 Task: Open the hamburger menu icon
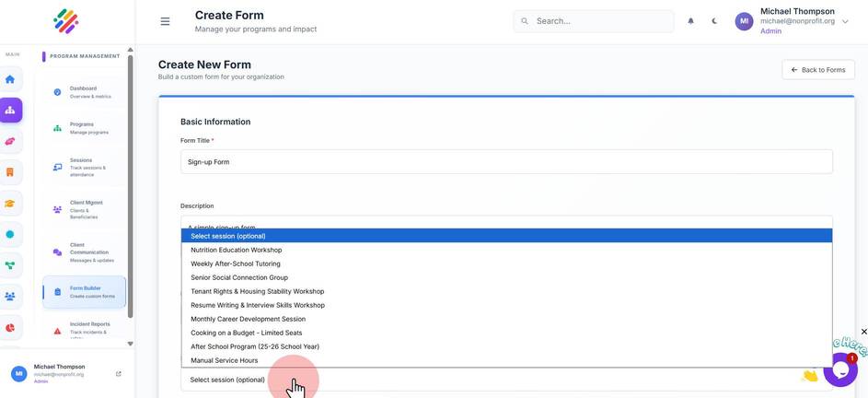coord(165,21)
